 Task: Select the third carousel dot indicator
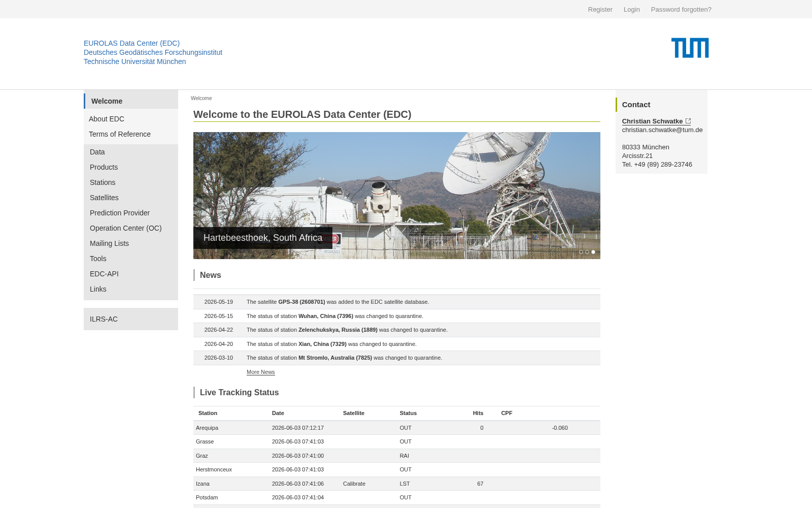click(x=593, y=252)
